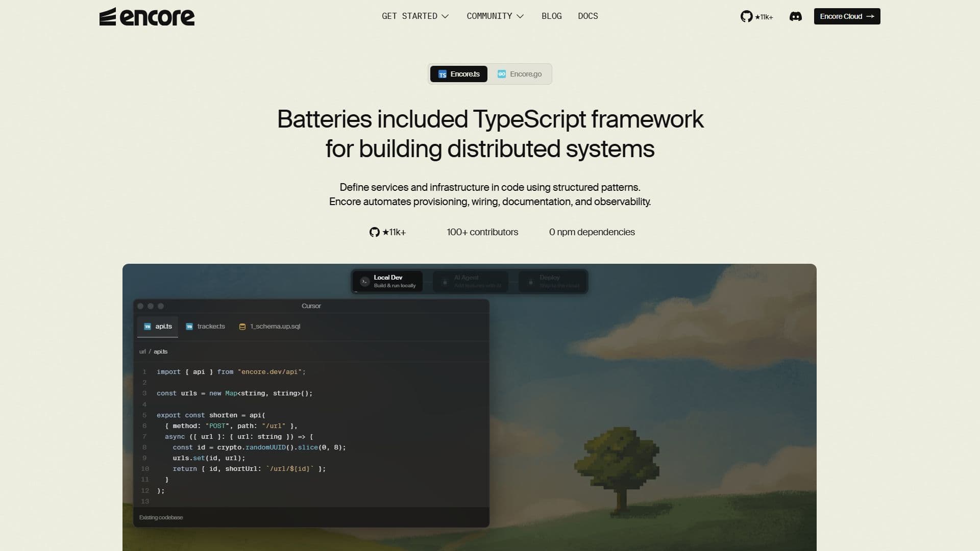
Task: Click the import line of code on line 1
Action: pos(231,372)
